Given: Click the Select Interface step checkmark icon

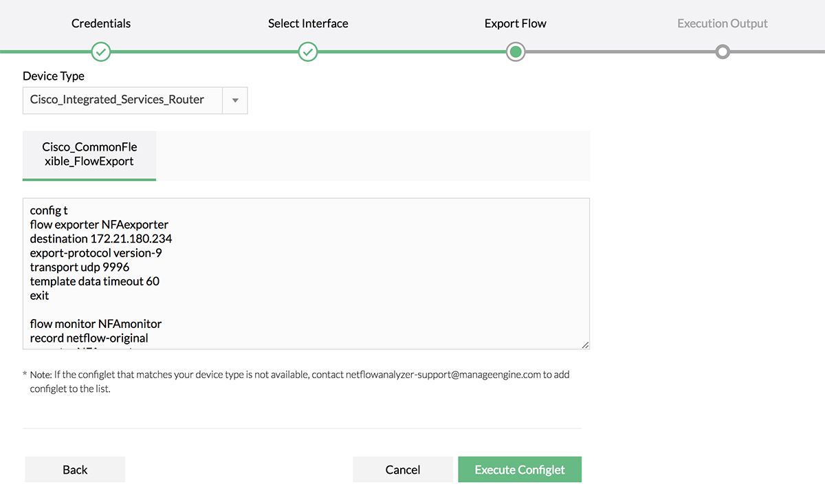Looking at the screenshot, I should [308, 52].
